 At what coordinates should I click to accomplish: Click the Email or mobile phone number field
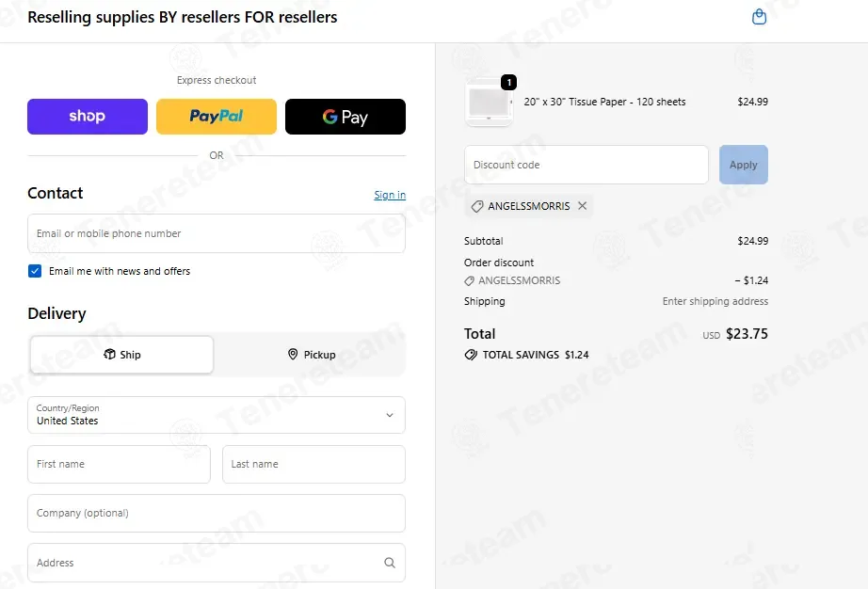click(217, 233)
